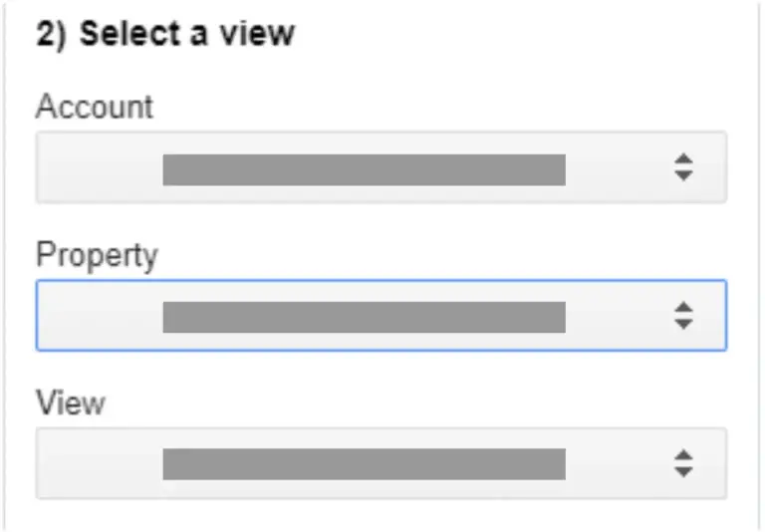Image resolution: width=765 pixels, height=532 pixels.
Task: Click the Property dropdown's up-down arrow icon
Action: tap(682, 316)
